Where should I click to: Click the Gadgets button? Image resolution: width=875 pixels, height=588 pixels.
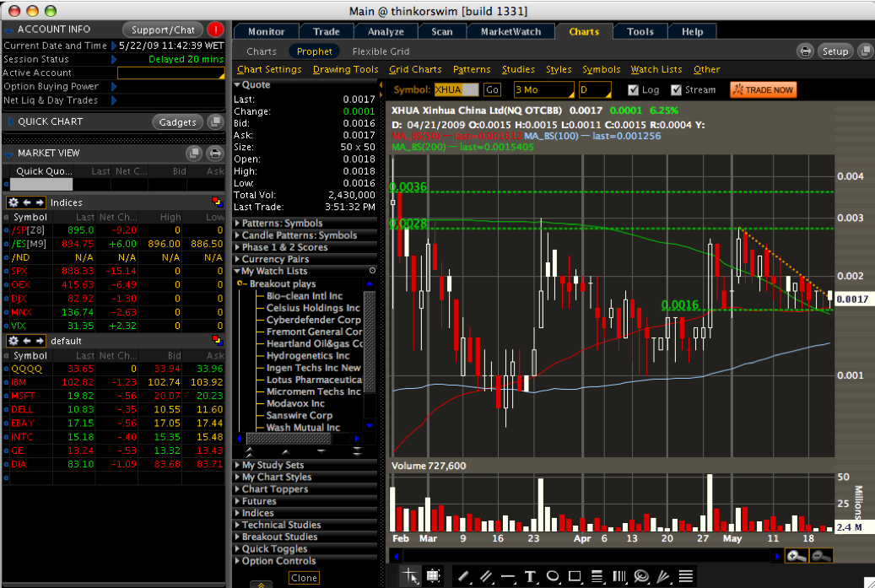[x=177, y=122]
